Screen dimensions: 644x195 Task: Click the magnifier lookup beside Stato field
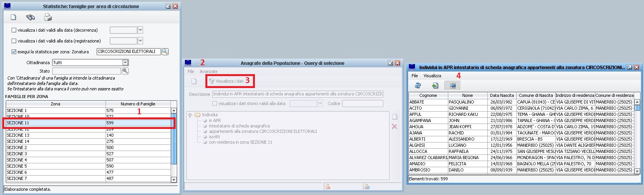click(x=125, y=71)
